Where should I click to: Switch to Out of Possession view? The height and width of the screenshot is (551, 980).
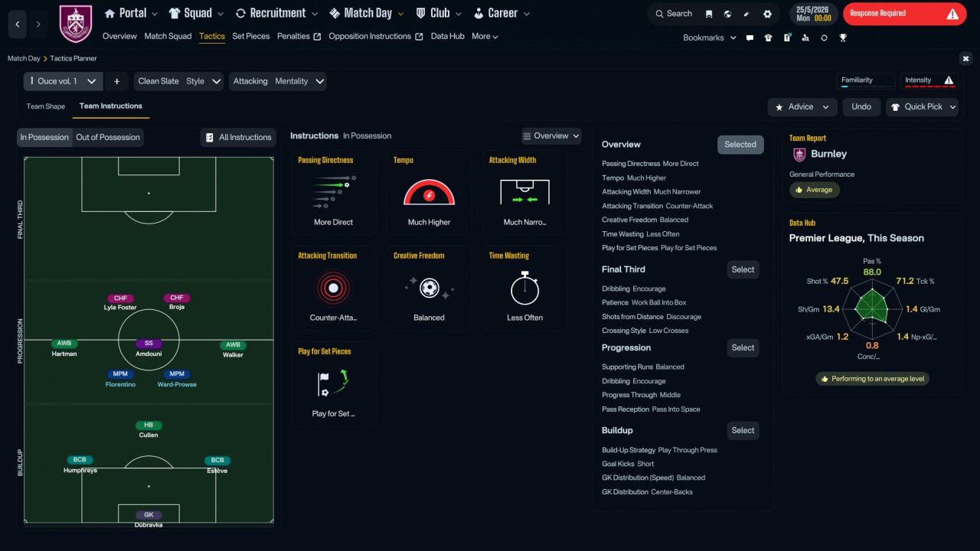[x=108, y=137]
